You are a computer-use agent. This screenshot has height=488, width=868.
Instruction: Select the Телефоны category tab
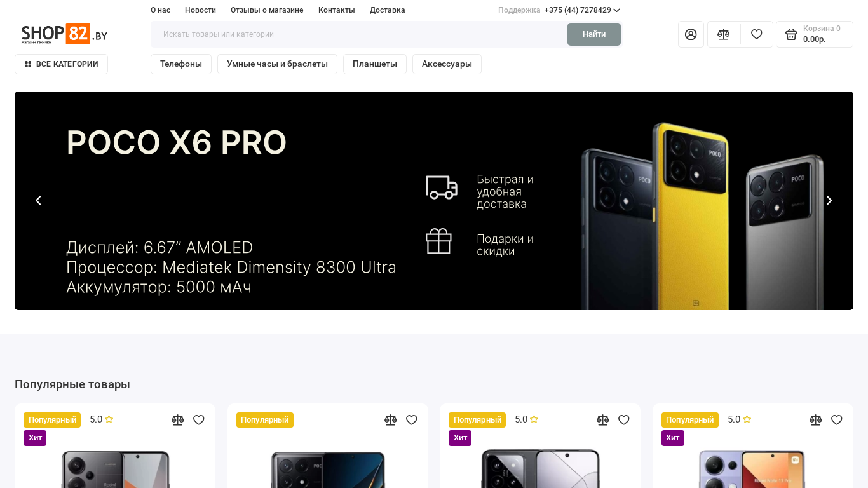tap(181, 64)
